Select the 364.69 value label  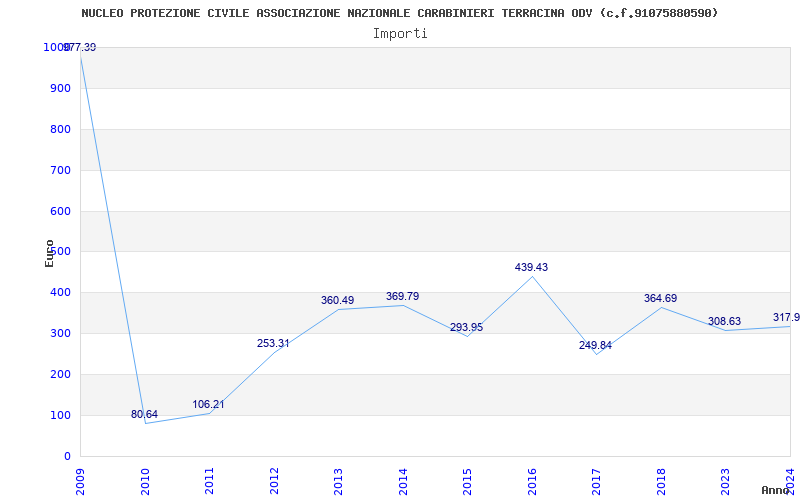click(660, 299)
